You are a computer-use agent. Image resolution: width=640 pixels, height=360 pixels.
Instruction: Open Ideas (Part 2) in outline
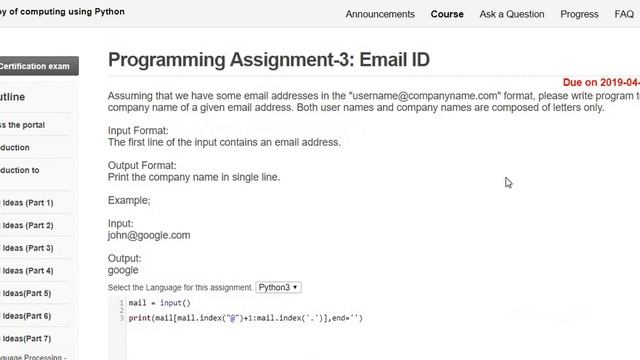(x=28, y=225)
